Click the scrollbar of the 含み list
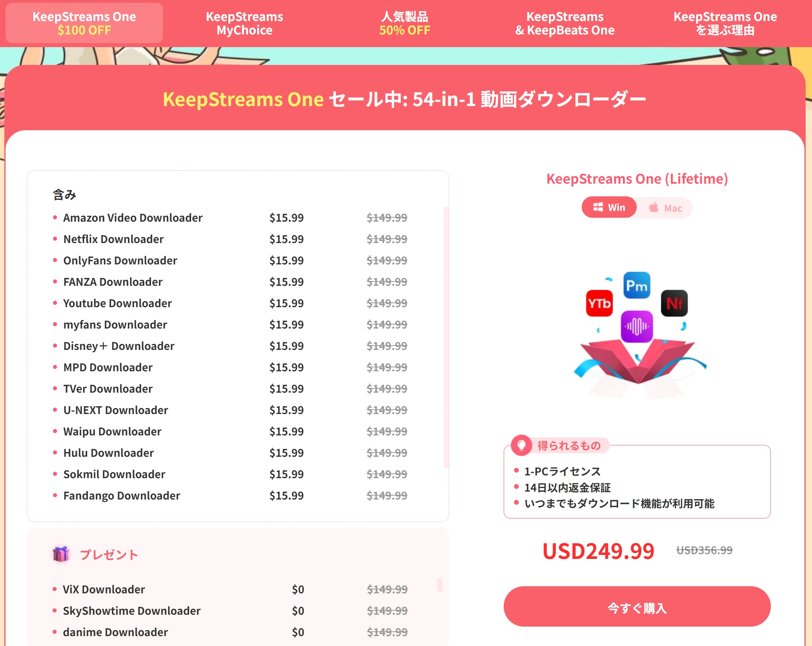The height and width of the screenshot is (646, 812). [x=446, y=337]
